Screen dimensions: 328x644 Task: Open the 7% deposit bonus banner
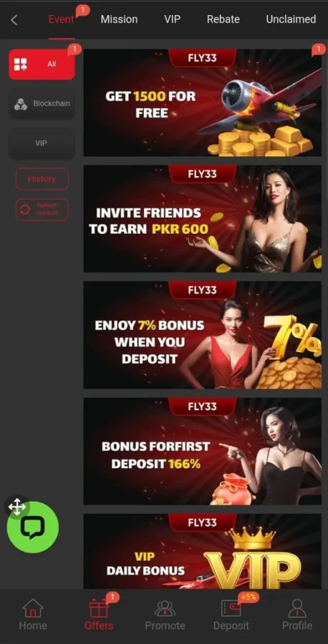(203, 335)
